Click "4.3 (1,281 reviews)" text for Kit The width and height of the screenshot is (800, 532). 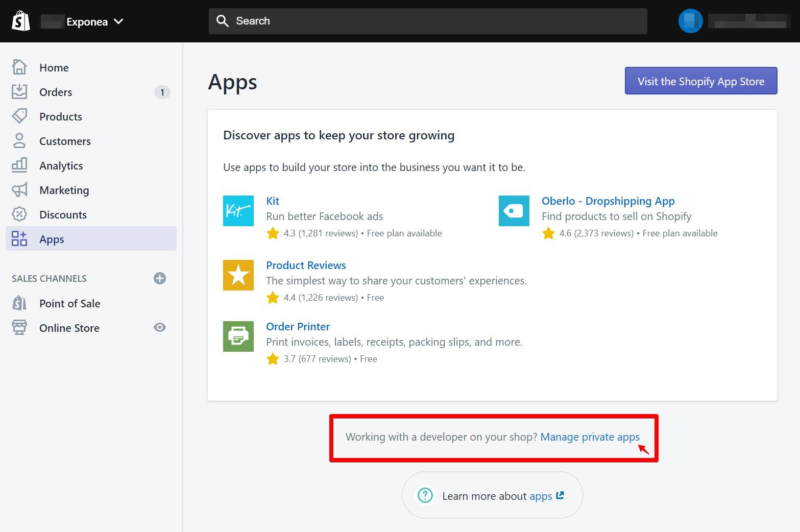pos(321,233)
